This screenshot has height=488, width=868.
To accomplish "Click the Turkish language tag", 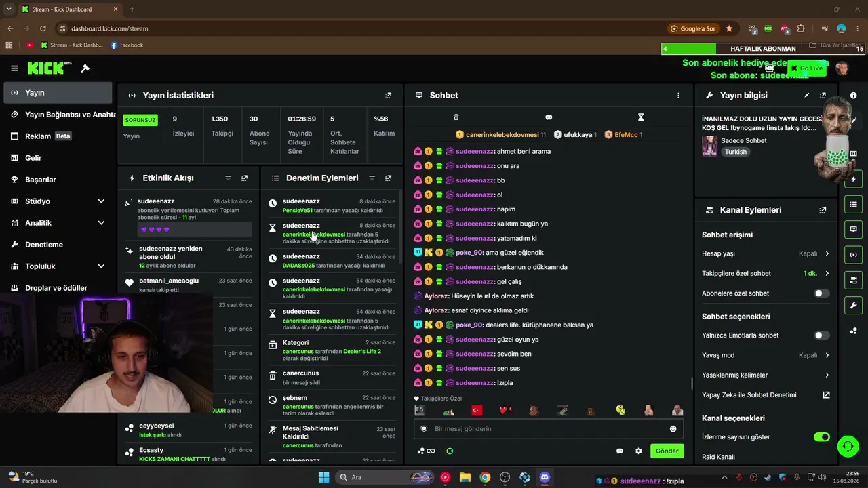I will point(736,152).
